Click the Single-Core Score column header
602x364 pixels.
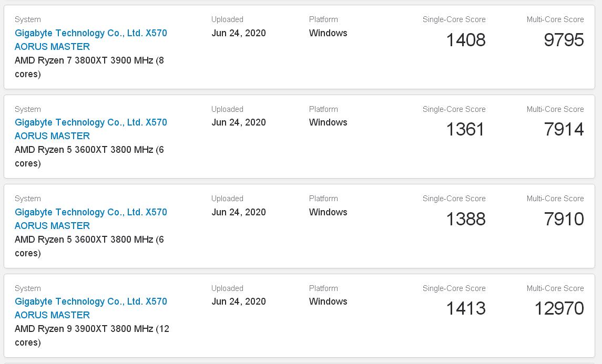point(454,19)
